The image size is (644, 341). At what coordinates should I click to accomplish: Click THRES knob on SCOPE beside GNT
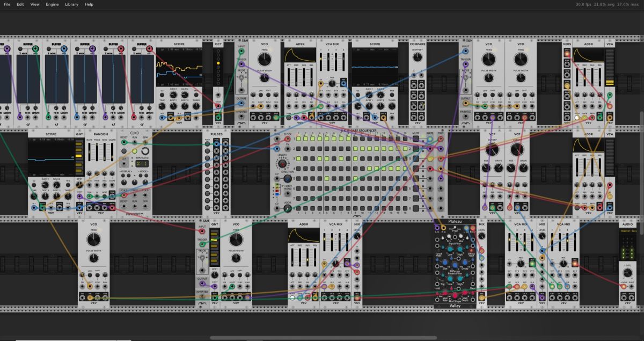68,197
